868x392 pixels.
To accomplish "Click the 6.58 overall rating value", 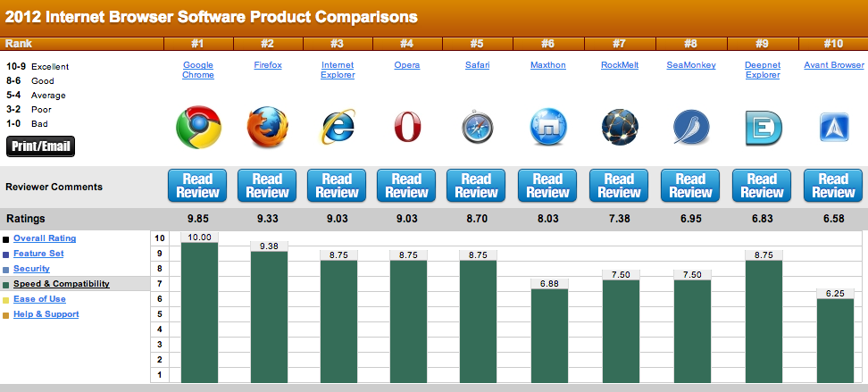I will point(834,219).
